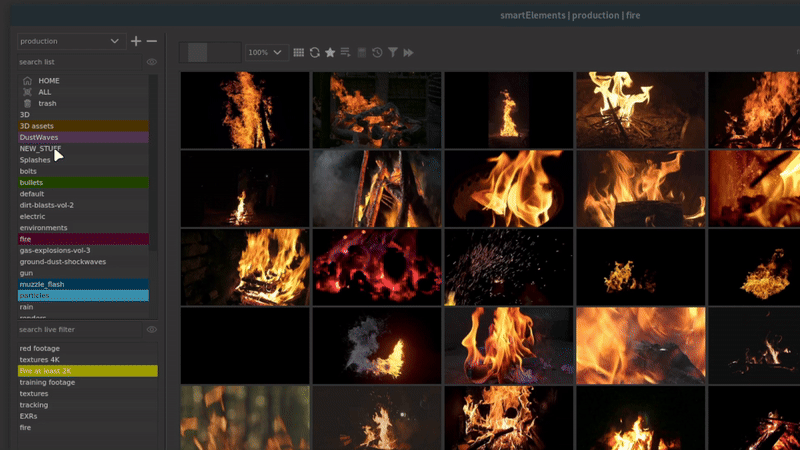
Task: Remove list using the minus icon
Action: (x=152, y=41)
